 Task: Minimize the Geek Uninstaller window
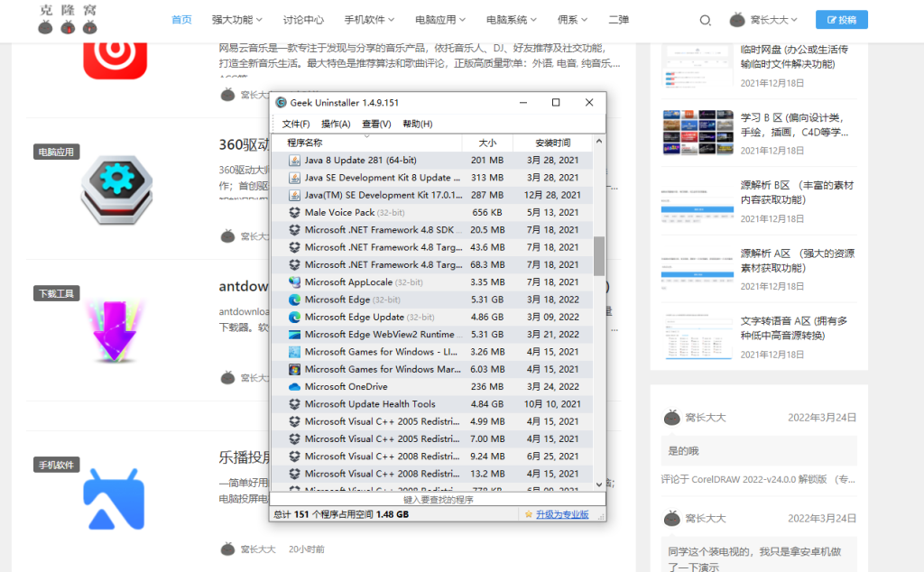click(x=522, y=103)
